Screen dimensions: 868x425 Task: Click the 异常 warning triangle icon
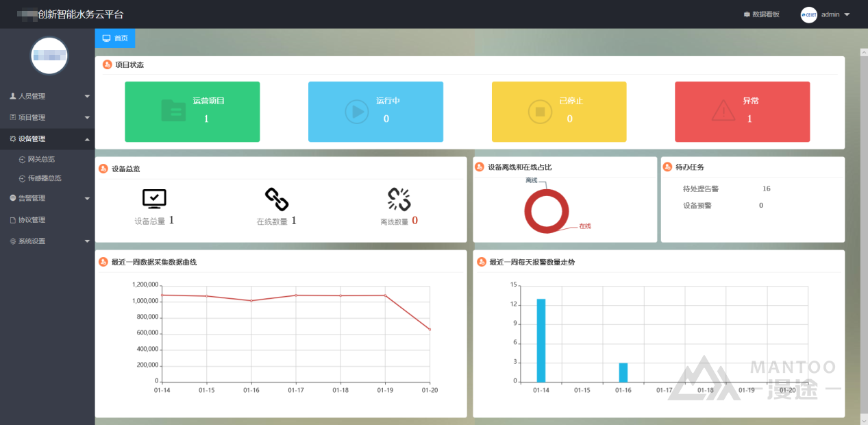(723, 111)
